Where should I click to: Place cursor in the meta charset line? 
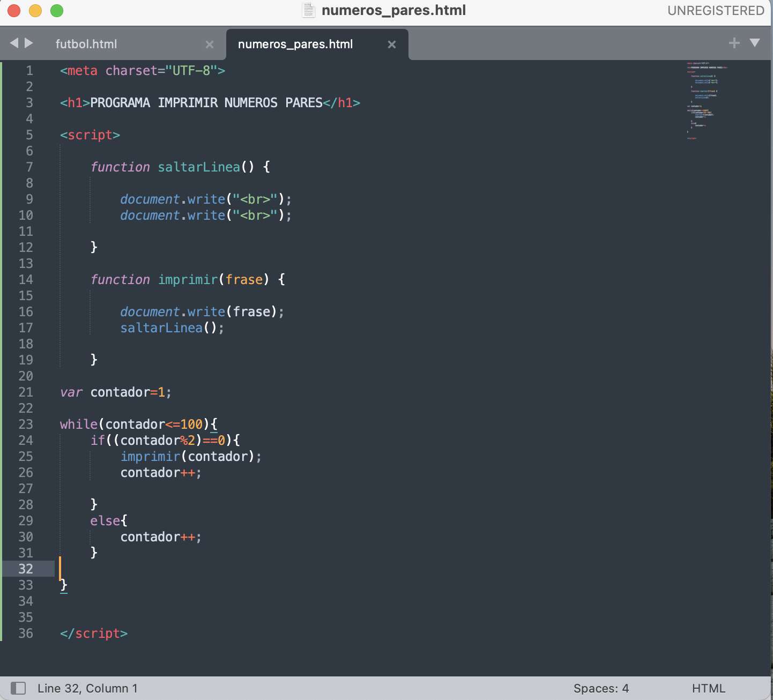[143, 71]
